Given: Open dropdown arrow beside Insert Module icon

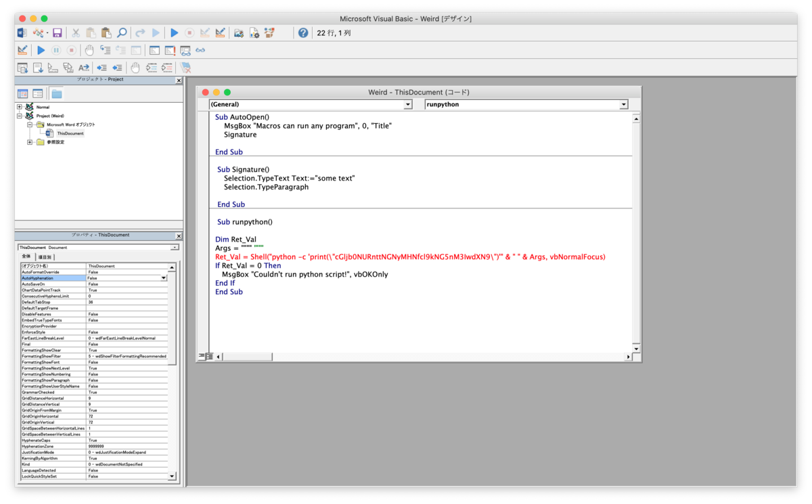Looking at the screenshot, I should tap(47, 32).
